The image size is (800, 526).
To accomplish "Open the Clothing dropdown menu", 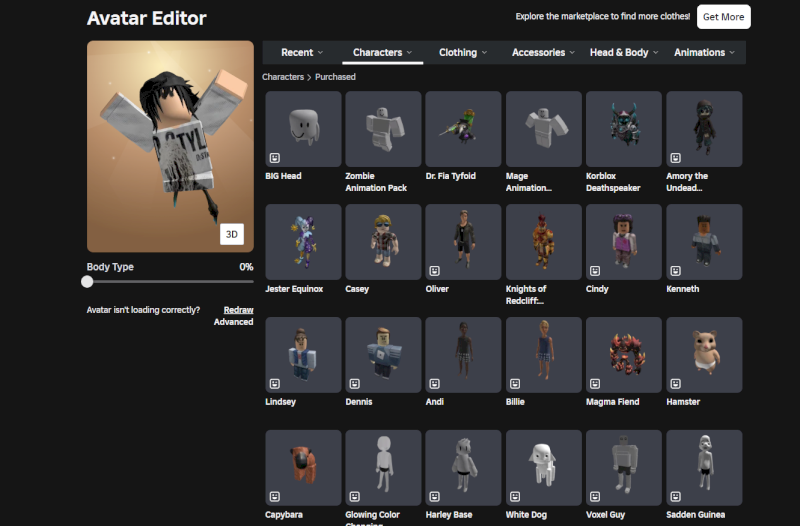I will click(x=463, y=52).
